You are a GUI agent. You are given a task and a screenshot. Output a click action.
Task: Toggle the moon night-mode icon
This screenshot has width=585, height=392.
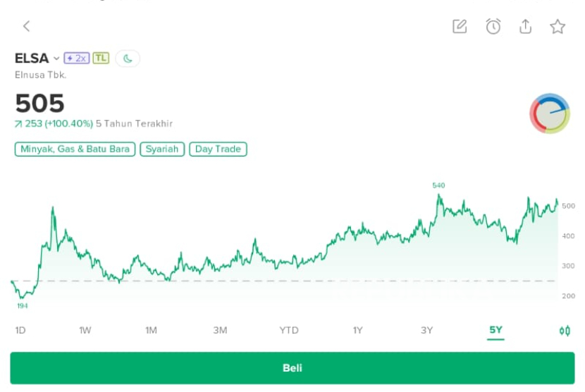tap(128, 59)
